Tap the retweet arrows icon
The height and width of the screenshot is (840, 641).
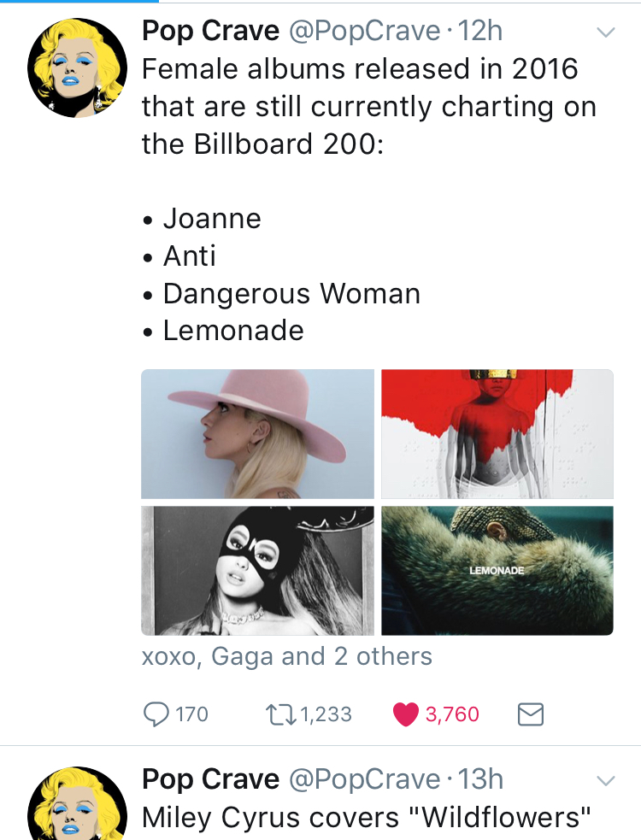(x=279, y=714)
